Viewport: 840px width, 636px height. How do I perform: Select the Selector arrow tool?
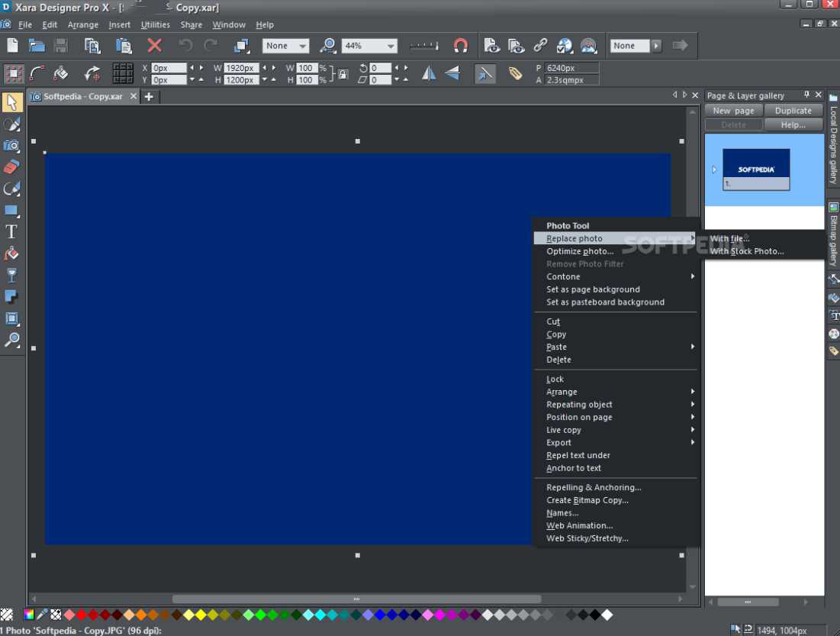[11, 102]
